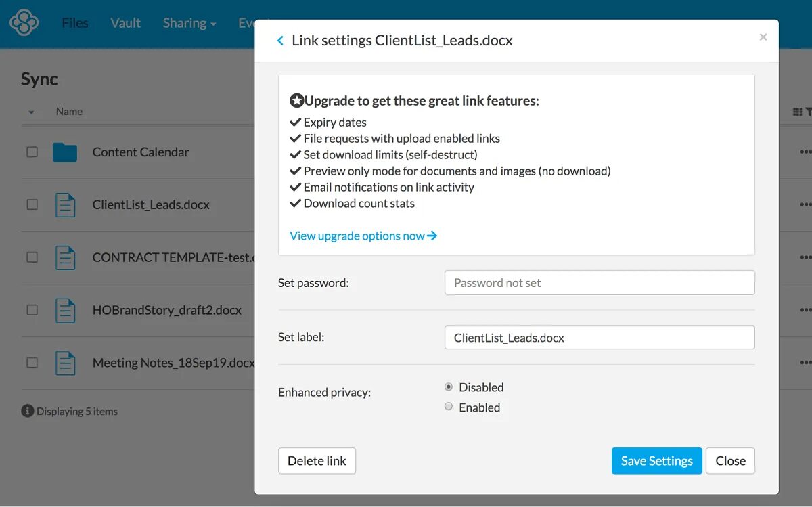Click the Content Calendar folder icon
The width and height of the screenshot is (812, 507).
(65, 152)
